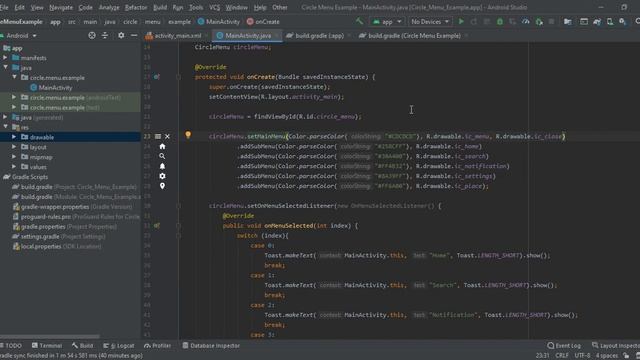
Task: Click ic_search gutter icon on line 25
Action: coord(162,156)
